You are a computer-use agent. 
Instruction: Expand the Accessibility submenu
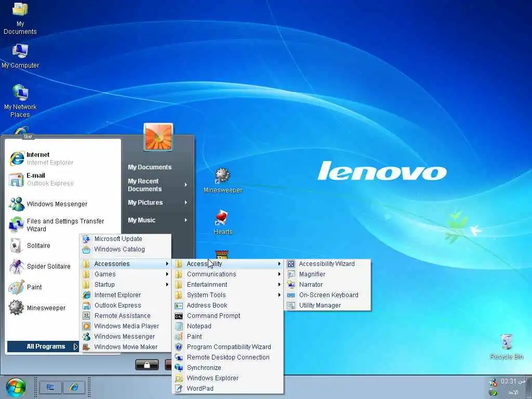click(228, 263)
